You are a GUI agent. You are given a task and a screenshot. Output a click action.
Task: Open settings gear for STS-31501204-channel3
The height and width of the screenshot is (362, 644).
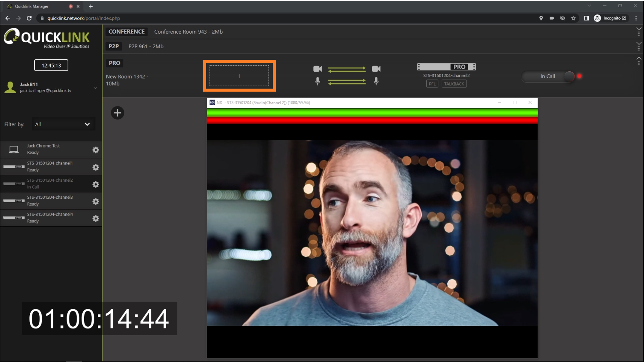tap(96, 201)
